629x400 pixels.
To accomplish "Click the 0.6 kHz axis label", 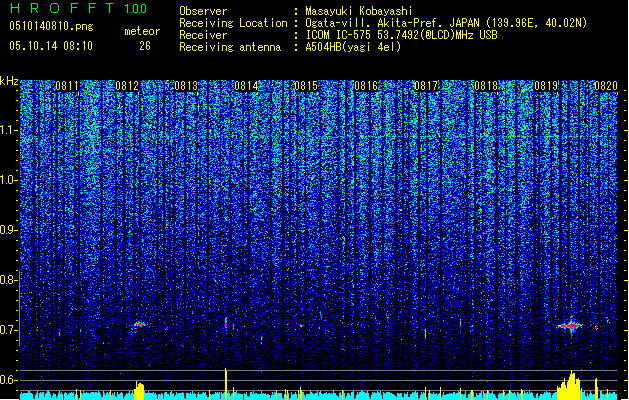I will 8,380.
